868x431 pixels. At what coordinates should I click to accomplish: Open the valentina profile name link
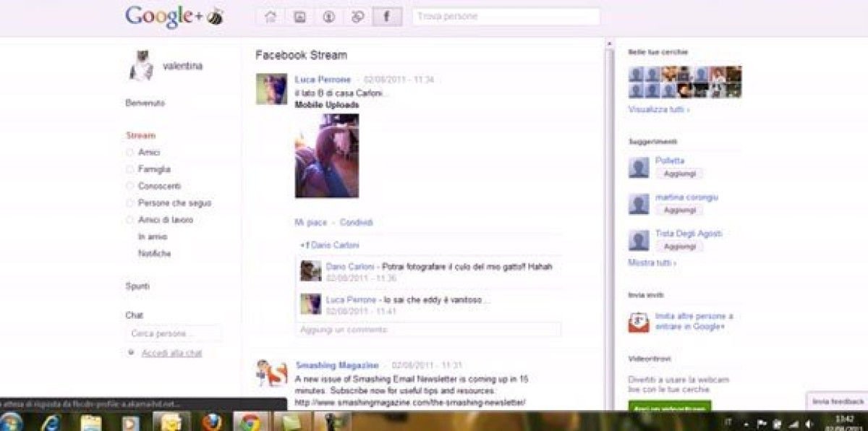click(182, 66)
